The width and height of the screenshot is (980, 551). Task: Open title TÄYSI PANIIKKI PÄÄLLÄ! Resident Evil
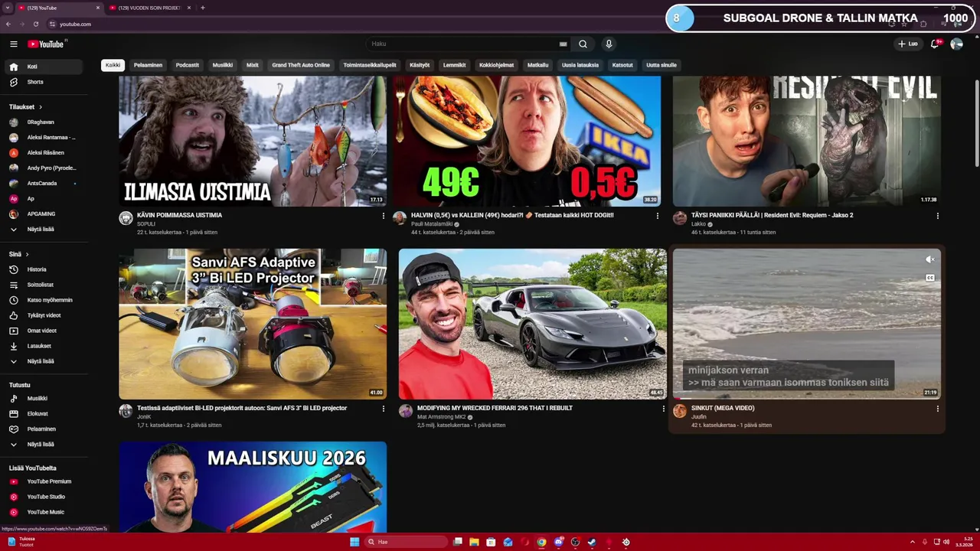click(x=772, y=215)
